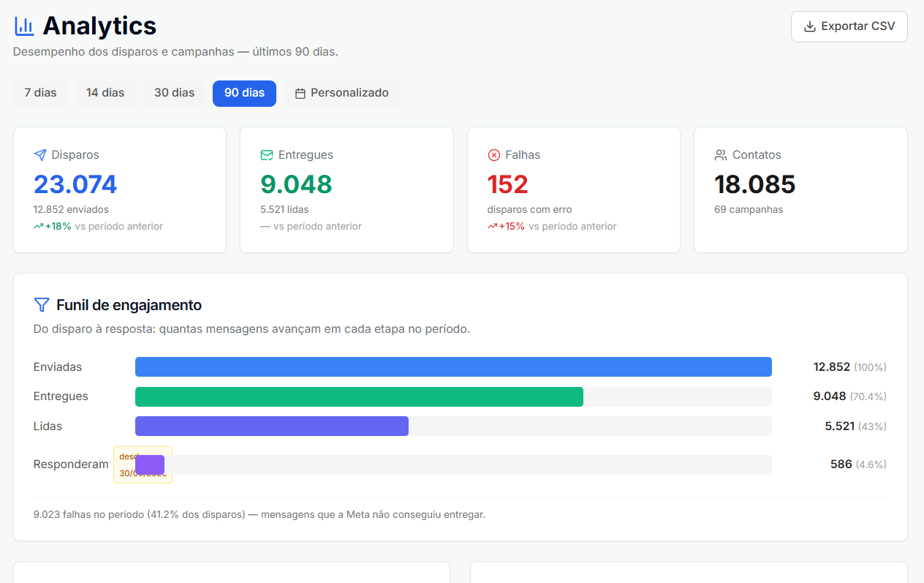
Task: Click the 586 (4.6%) funnel value
Action: 858,464
